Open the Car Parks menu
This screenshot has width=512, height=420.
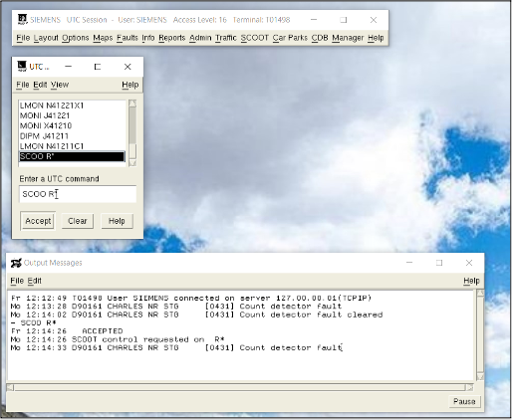coord(290,38)
